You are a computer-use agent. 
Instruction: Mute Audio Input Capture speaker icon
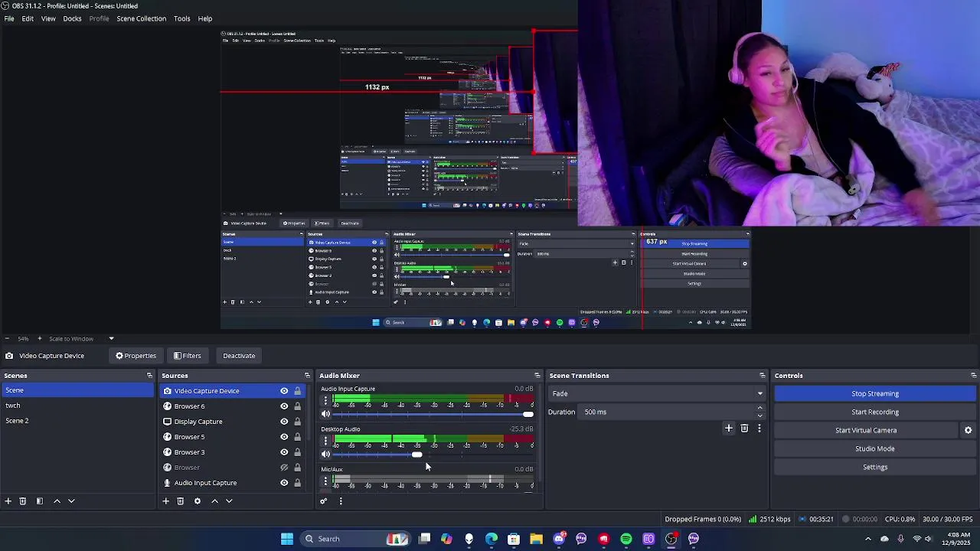click(x=325, y=414)
